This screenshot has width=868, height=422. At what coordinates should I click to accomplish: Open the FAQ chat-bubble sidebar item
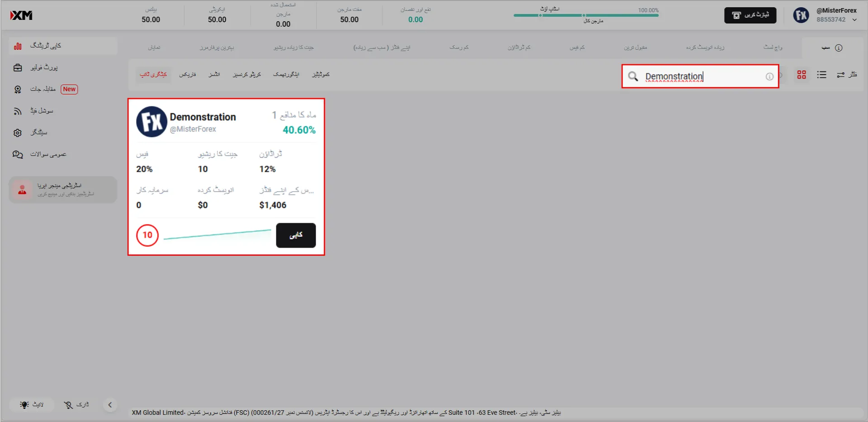(x=63, y=155)
